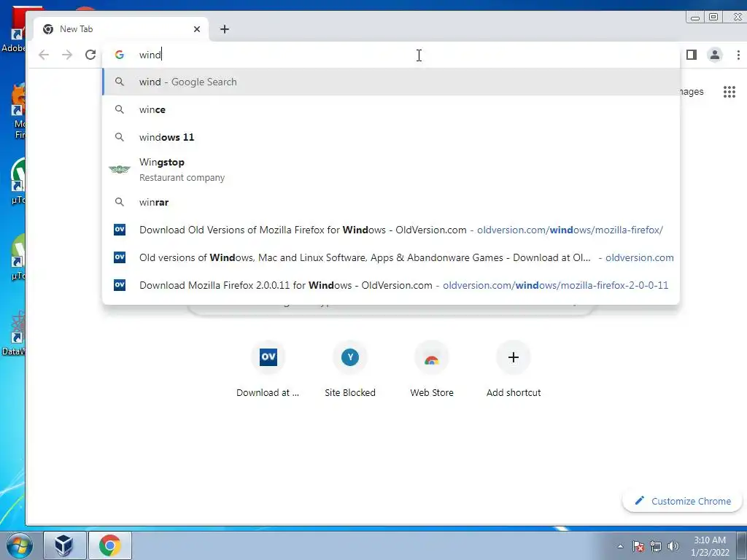Click the Chrome taskbar icon

tap(110, 545)
